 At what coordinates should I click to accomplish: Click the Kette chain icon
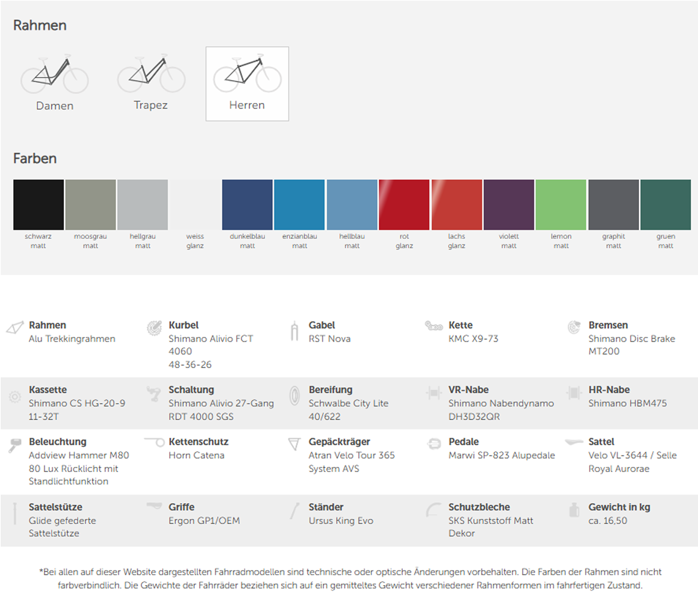tap(434, 326)
